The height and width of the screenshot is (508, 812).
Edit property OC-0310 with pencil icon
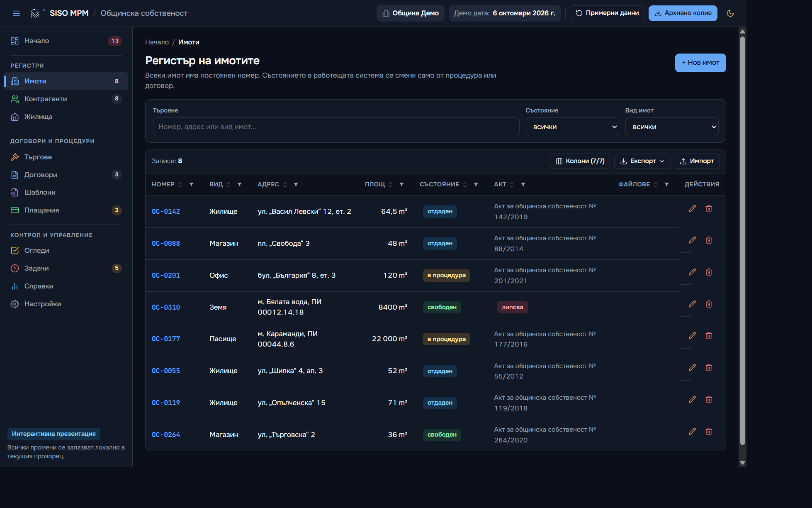click(692, 304)
